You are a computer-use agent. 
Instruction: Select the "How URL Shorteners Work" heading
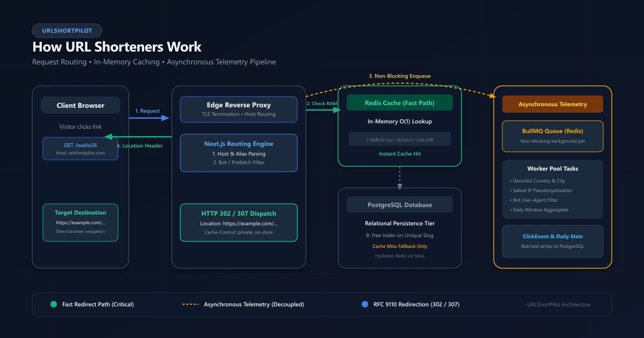[x=117, y=47]
